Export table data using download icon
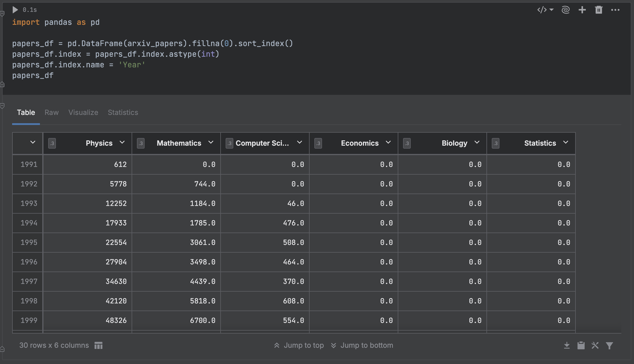 (567, 345)
